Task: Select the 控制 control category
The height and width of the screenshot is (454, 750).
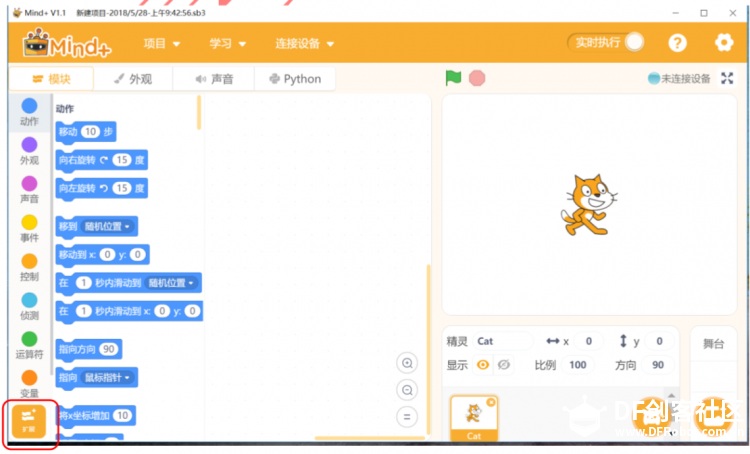Action: [29, 267]
